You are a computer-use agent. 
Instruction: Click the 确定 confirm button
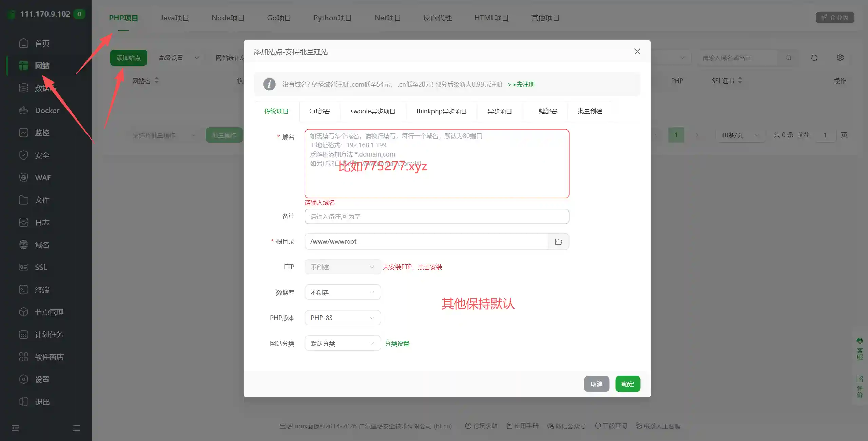pyautogui.click(x=628, y=384)
